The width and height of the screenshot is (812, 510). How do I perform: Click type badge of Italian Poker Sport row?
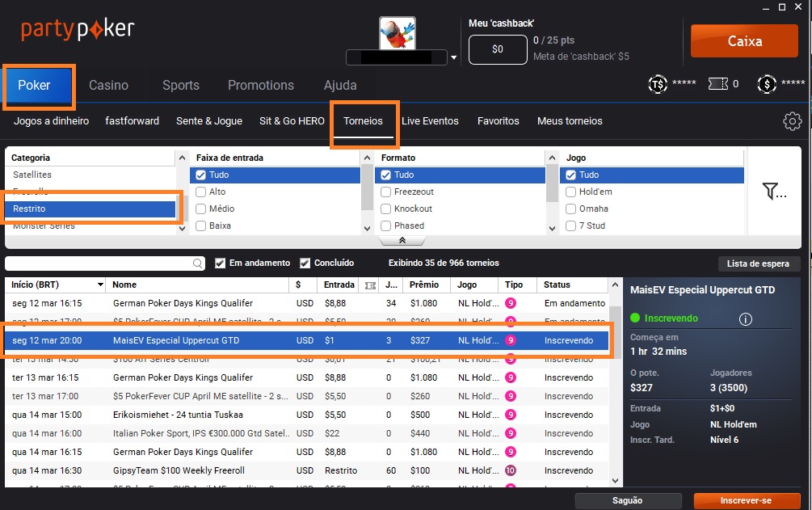(511, 433)
